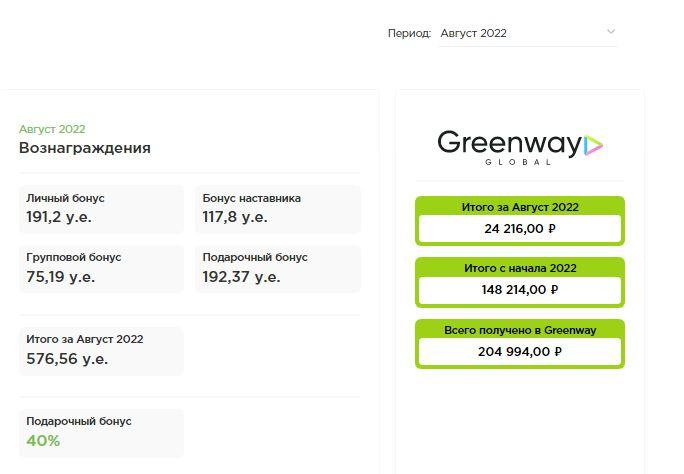Select the "Подарочный бонус" 192,37 card
This screenshot has height=474, width=684.
277,267
